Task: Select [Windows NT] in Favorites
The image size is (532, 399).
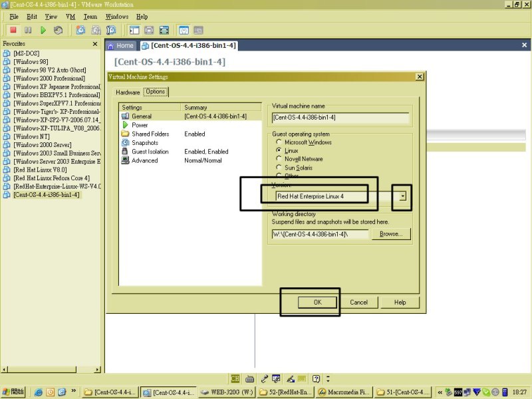Action: 31,136
